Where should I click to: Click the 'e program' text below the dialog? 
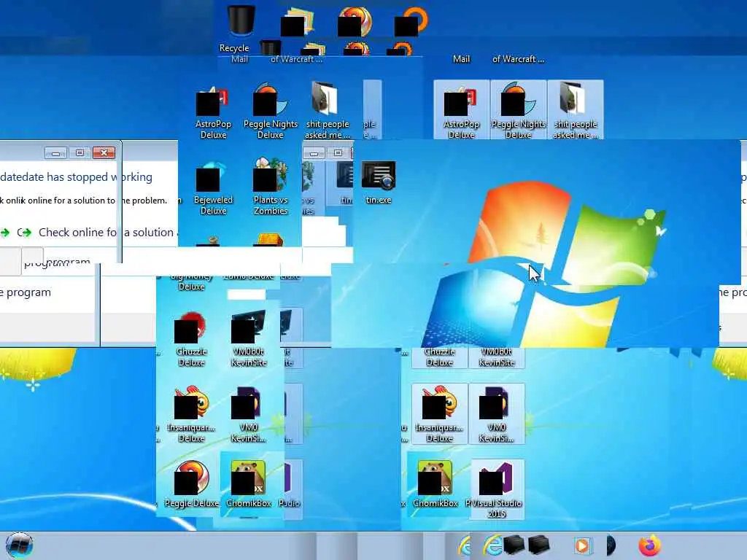[x=26, y=292]
